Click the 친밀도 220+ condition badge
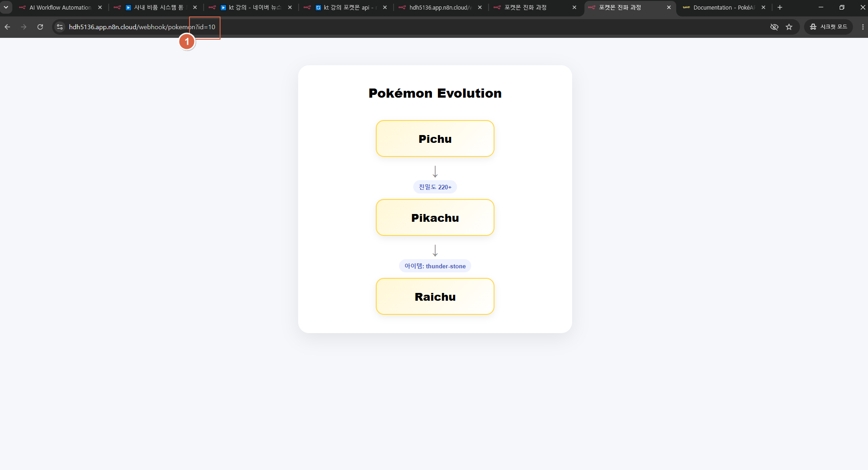The width and height of the screenshot is (868, 470). point(435,187)
